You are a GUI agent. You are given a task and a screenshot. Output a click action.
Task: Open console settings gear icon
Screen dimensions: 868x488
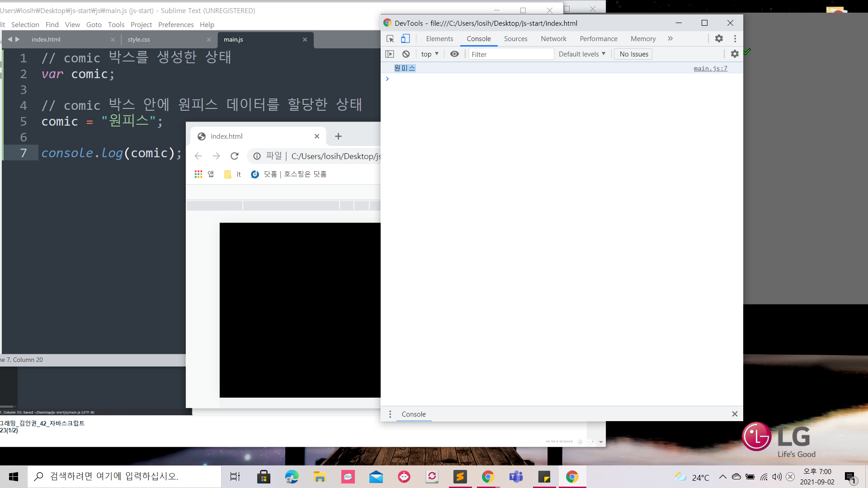(735, 54)
